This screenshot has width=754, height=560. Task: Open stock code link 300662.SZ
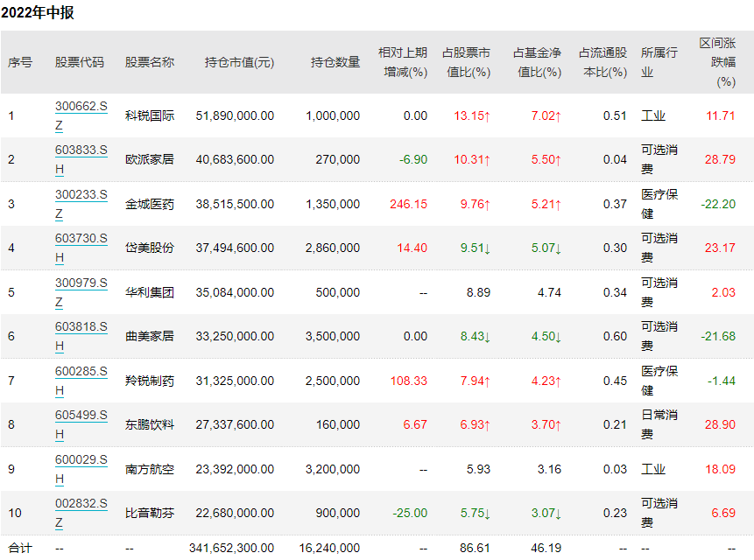click(x=81, y=106)
